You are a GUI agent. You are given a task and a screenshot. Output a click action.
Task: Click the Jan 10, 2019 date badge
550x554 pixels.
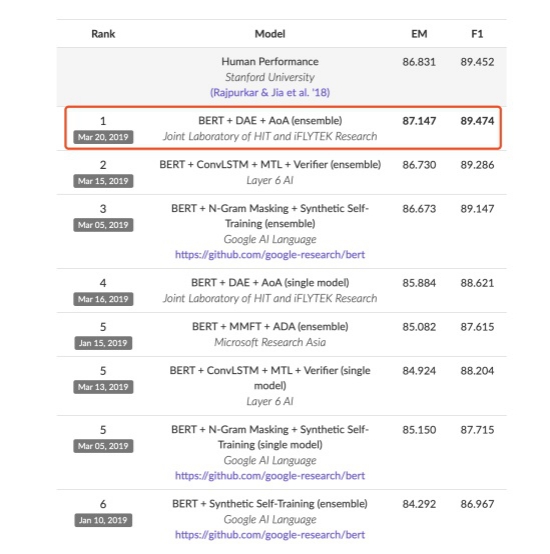103,520
